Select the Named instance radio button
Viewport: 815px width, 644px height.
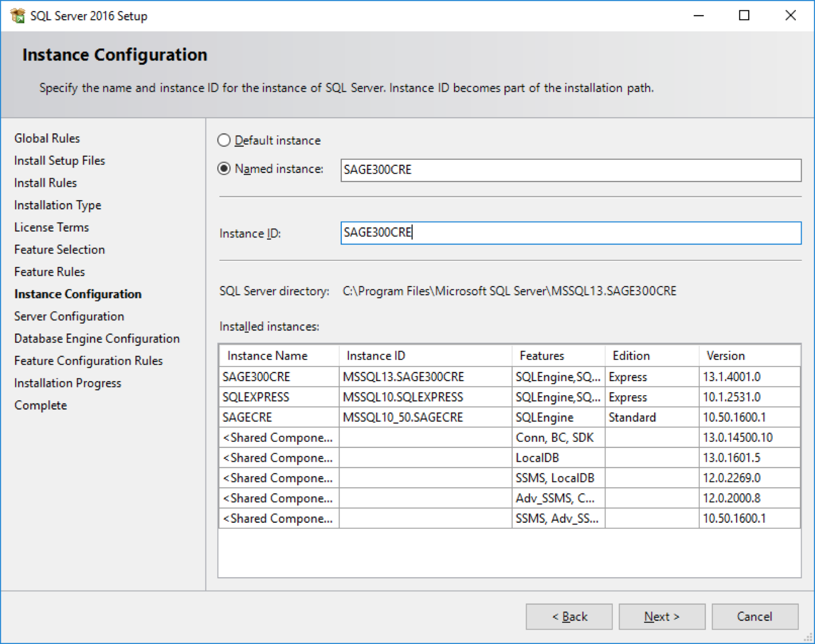(224, 168)
